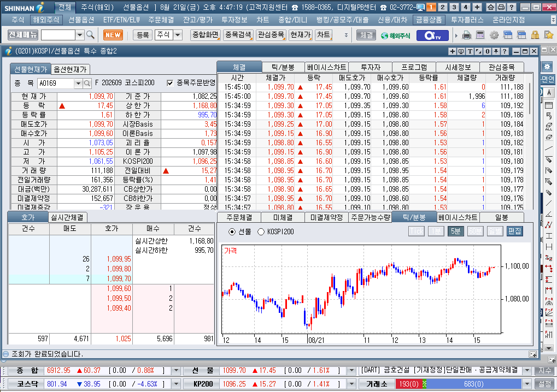Open the 주식 dropdown in toolbar

[x=178, y=35]
